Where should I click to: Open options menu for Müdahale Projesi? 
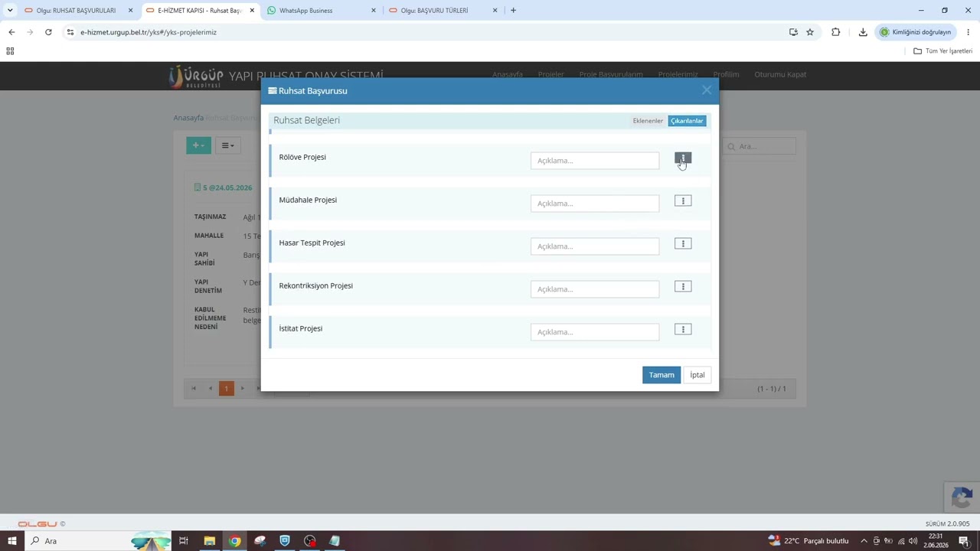(683, 201)
